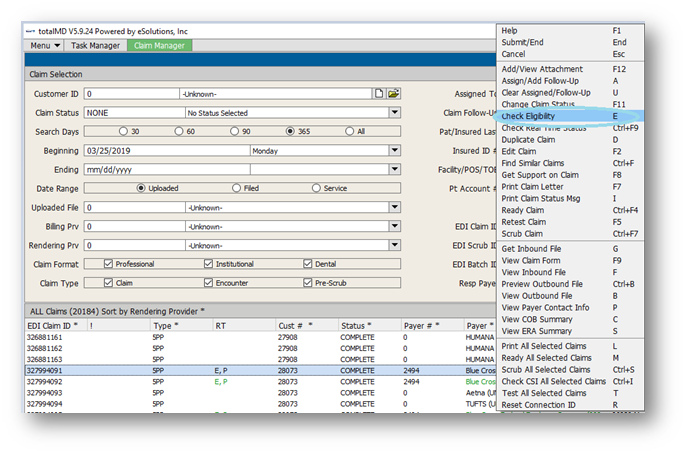The width and height of the screenshot is (687, 455).
Task: Expand the Claim Status dropdown
Action: click(x=394, y=113)
